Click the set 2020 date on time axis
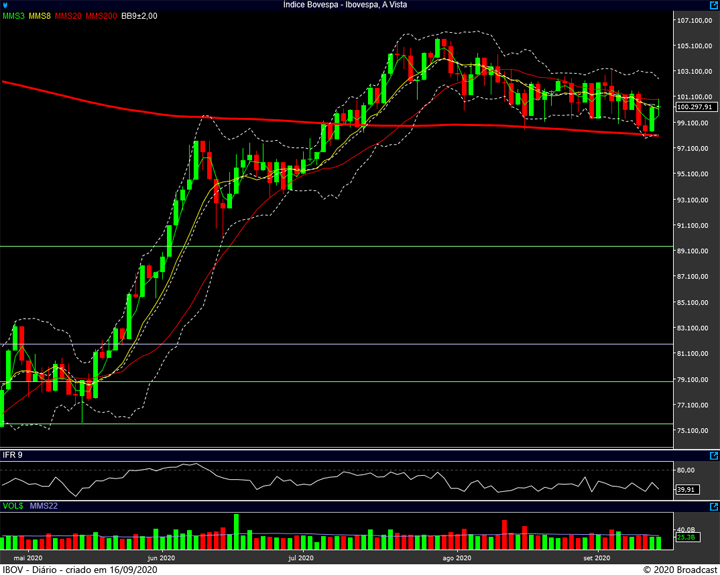This screenshot has height=575, width=720. (595, 558)
